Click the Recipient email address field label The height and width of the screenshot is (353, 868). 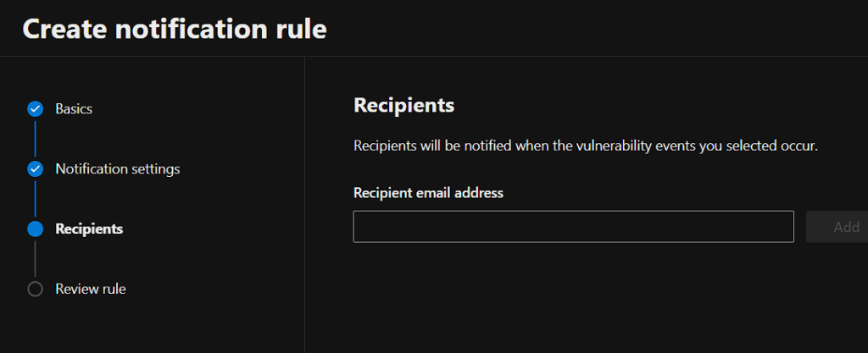[x=428, y=193]
